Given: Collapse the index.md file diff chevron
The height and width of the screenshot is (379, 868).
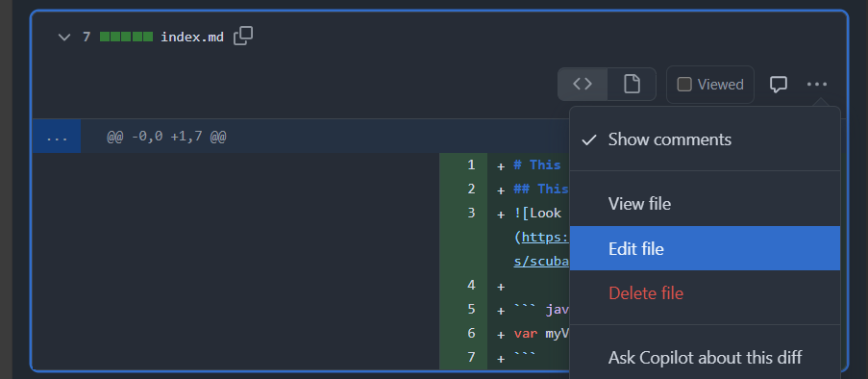Looking at the screenshot, I should click(x=64, y=38).
